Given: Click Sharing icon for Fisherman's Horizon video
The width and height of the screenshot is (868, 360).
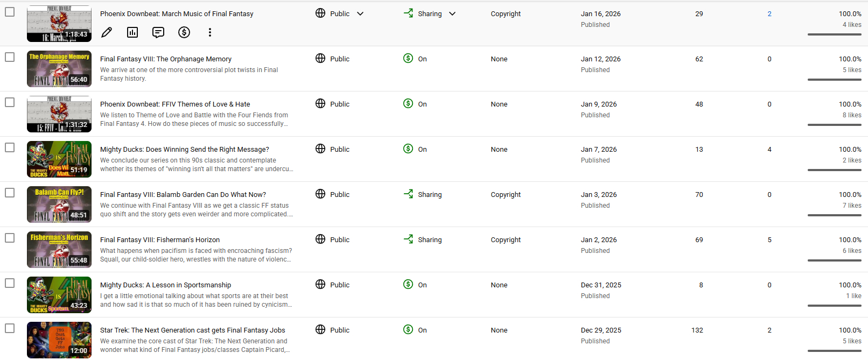Looking at the screenshot, I should (x=408, y=239).
